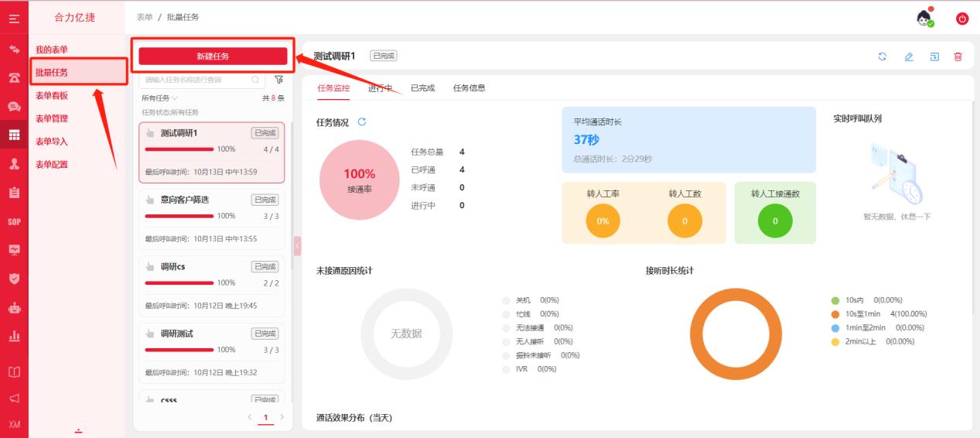
Task: Click page number 1 in pagination
Action: point(265,418)
